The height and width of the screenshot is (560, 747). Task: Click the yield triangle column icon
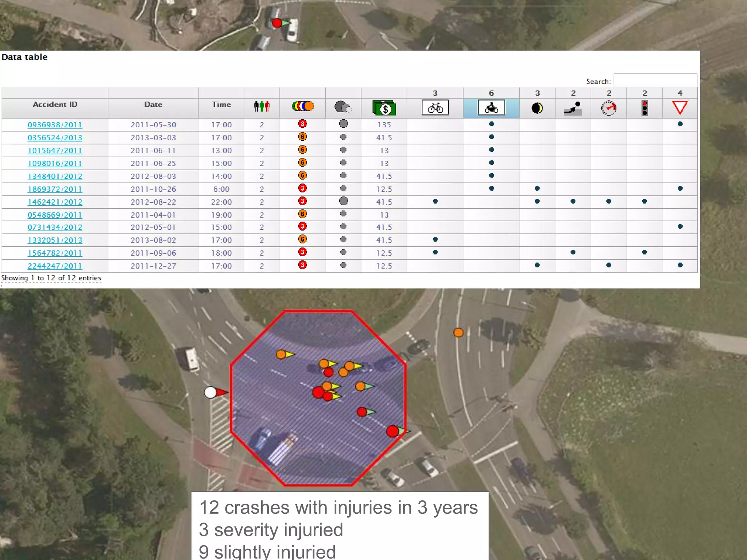click(x=680, y=108)
